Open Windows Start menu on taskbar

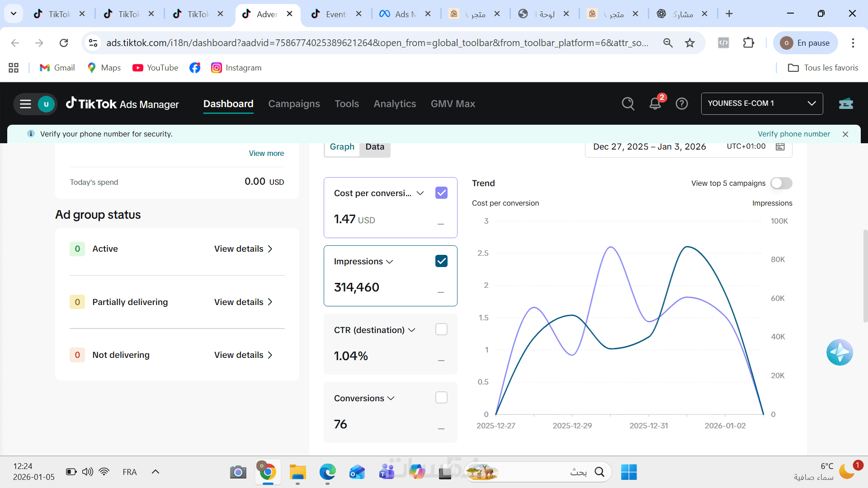629,472
